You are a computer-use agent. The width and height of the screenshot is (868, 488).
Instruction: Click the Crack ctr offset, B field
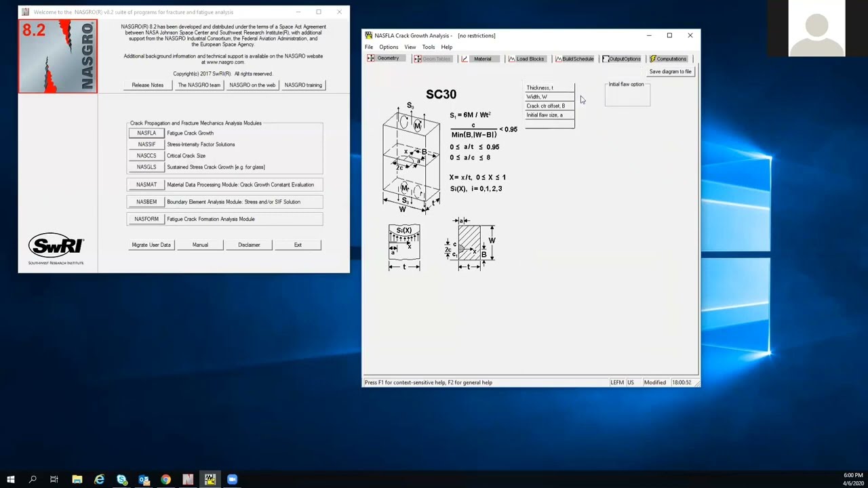[550, 106]
